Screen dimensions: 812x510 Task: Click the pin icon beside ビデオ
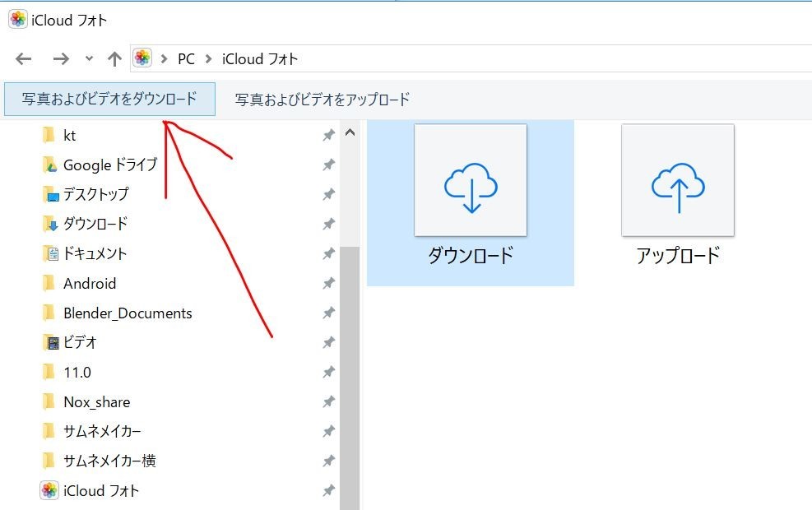point(328,342)
